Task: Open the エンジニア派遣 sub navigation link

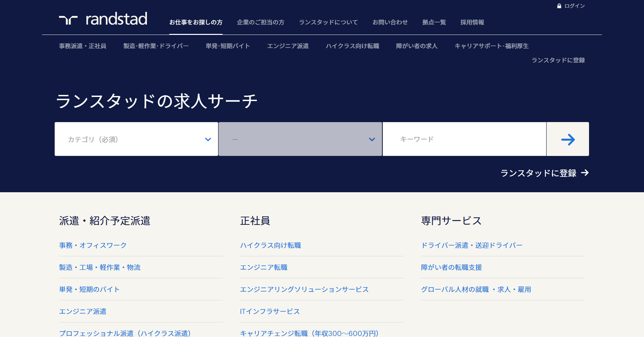Action: tap(288, 46)
